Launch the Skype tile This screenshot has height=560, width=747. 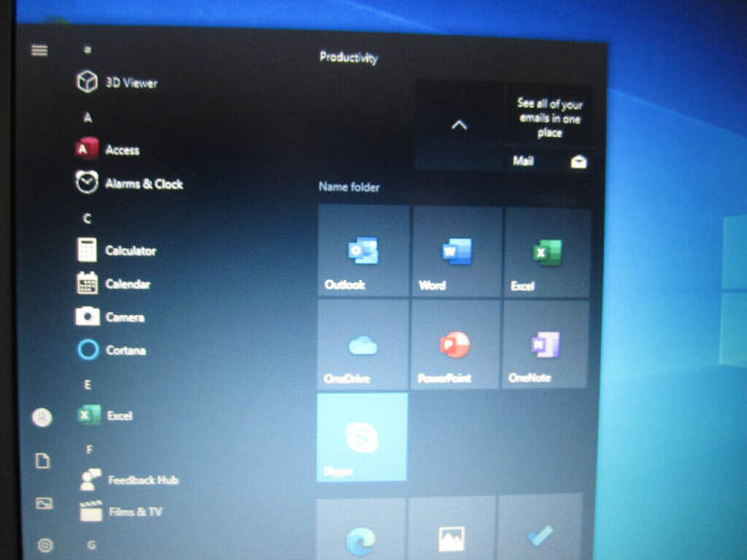[x=362, y=437]
